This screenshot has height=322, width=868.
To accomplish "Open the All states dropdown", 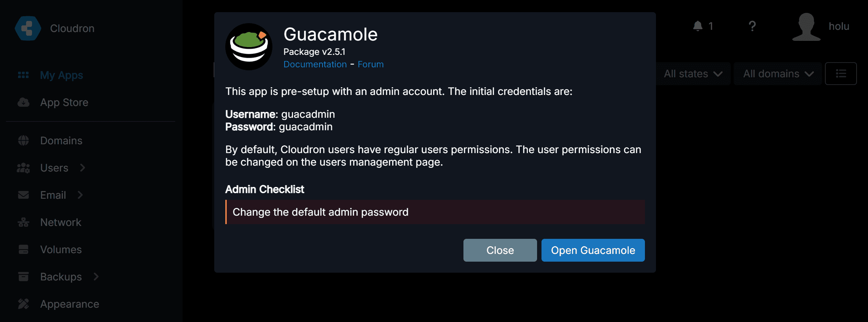I will coord(693,74).
